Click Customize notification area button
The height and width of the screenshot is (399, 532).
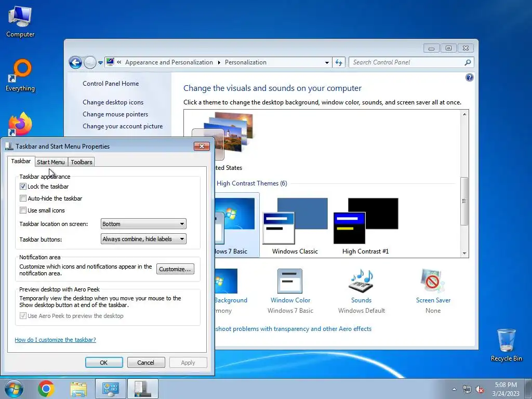click(x=175, y=269)
